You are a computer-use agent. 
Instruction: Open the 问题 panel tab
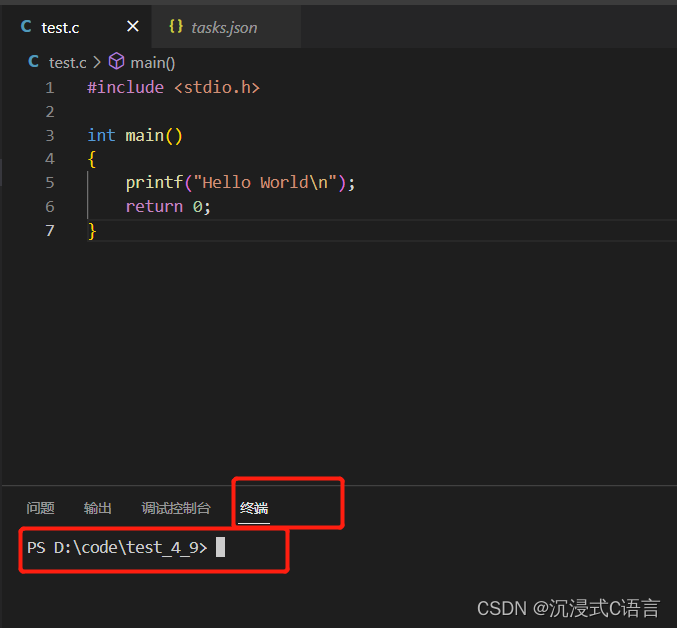click(40, 508)
